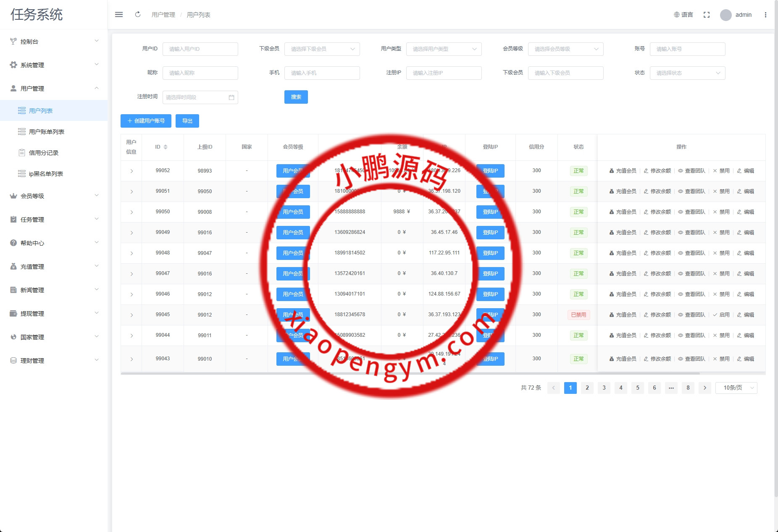
Task: Go to page 2 of results
Action: tap(587, 388)
